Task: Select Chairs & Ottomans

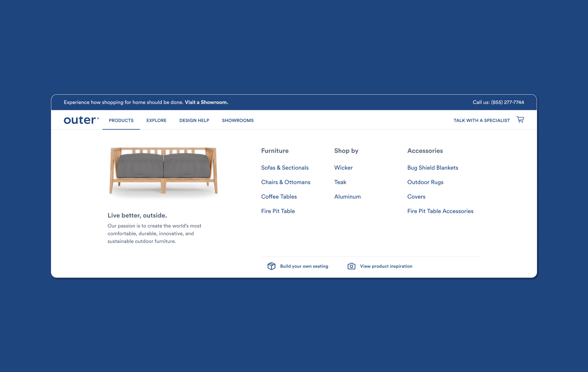Action: coord(285,182)
